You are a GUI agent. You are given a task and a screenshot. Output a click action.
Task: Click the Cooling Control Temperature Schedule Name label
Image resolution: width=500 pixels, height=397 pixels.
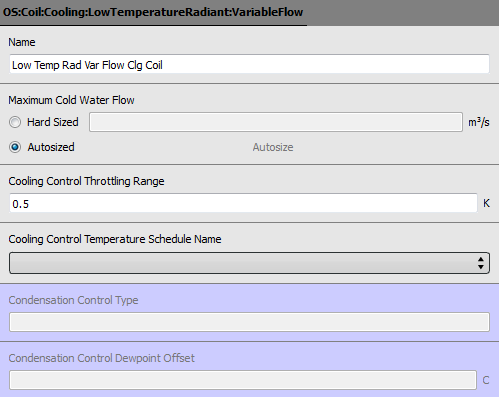pos(115,239)
